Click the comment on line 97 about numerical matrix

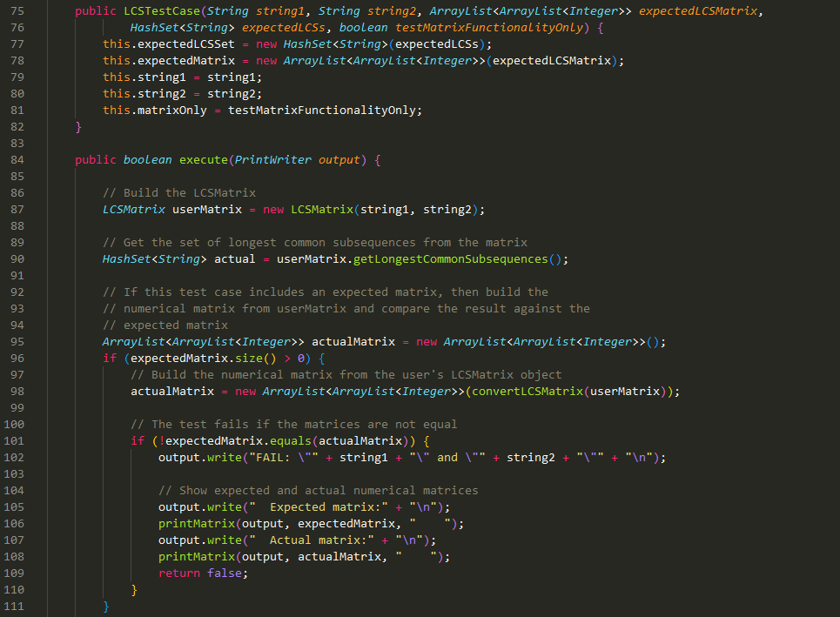pyautogui.click(x=346, y=375)
